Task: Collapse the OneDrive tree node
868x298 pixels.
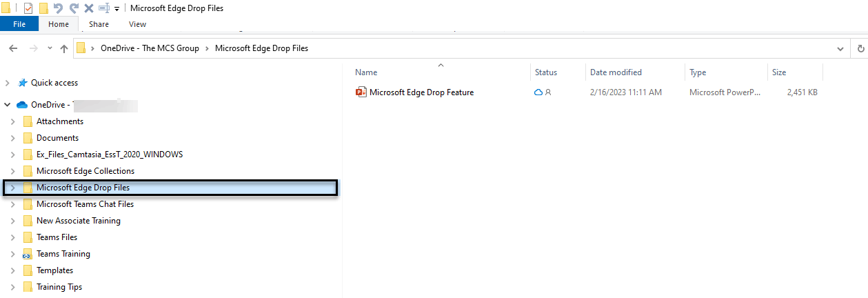Action: pyautogui.click(x=8, y=105)
